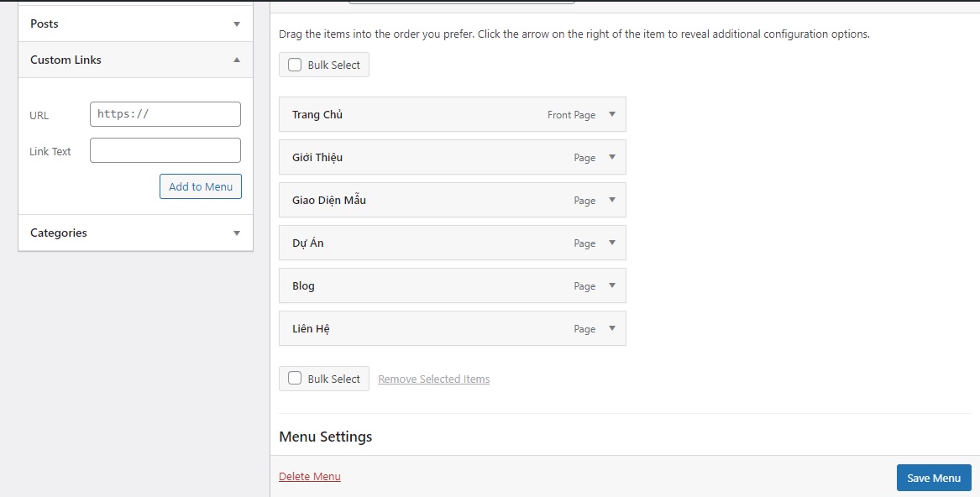Screen dimensions: 980x497
Task: Expand the Liên Hệ menu item arrow
Action: [611, 328]
